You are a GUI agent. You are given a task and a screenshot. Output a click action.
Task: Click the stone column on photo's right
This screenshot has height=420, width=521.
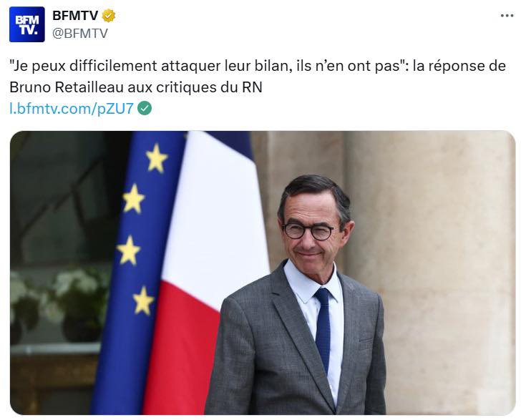pyautogui.click(x=429, y=273)
